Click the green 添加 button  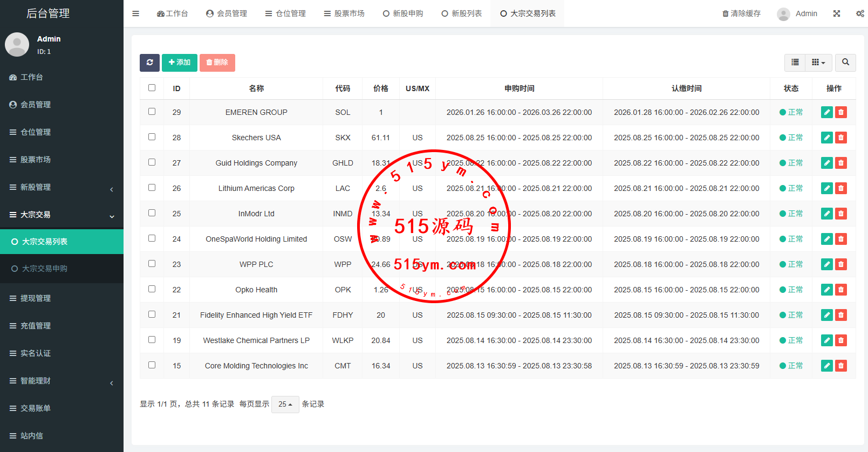pyautogui.click(x=179, y=63)
